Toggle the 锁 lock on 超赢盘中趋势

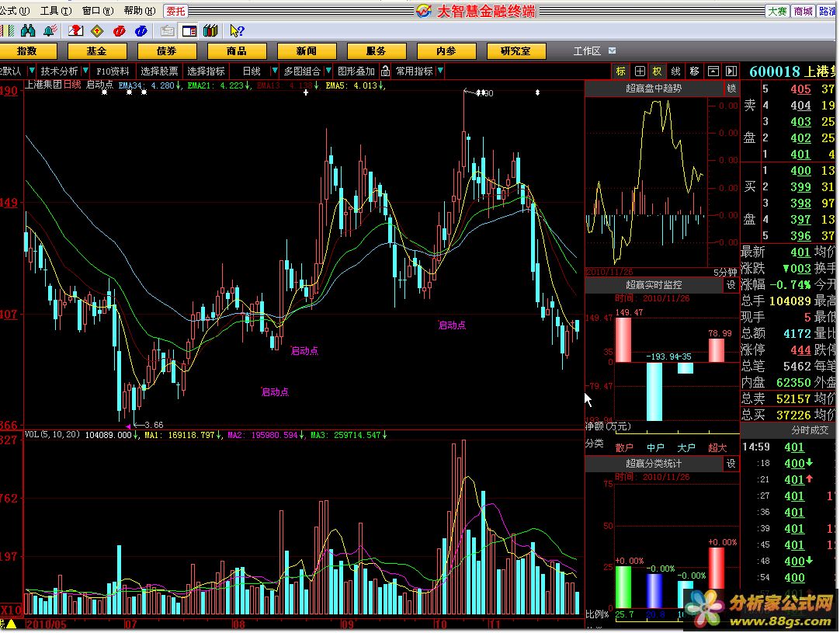tap(731, 89)
